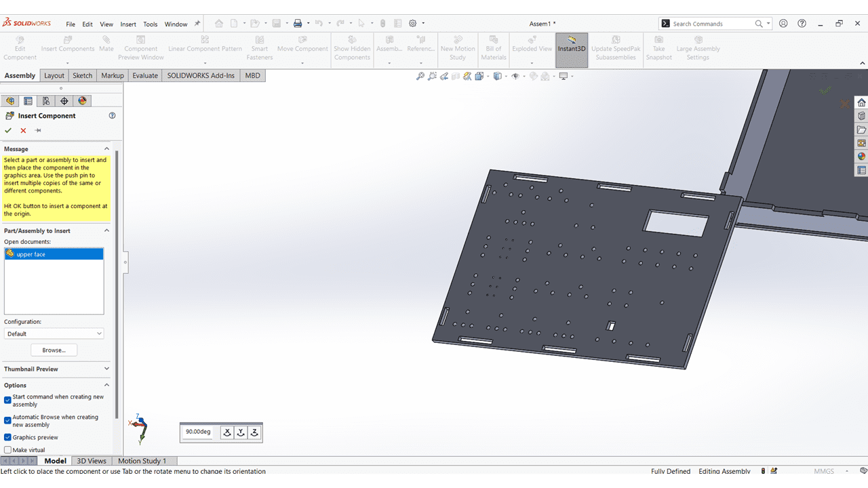The height and width of the screenshot is (488, 868).
Task: Cancel Insert Component with red X
Action: (23, 130)
